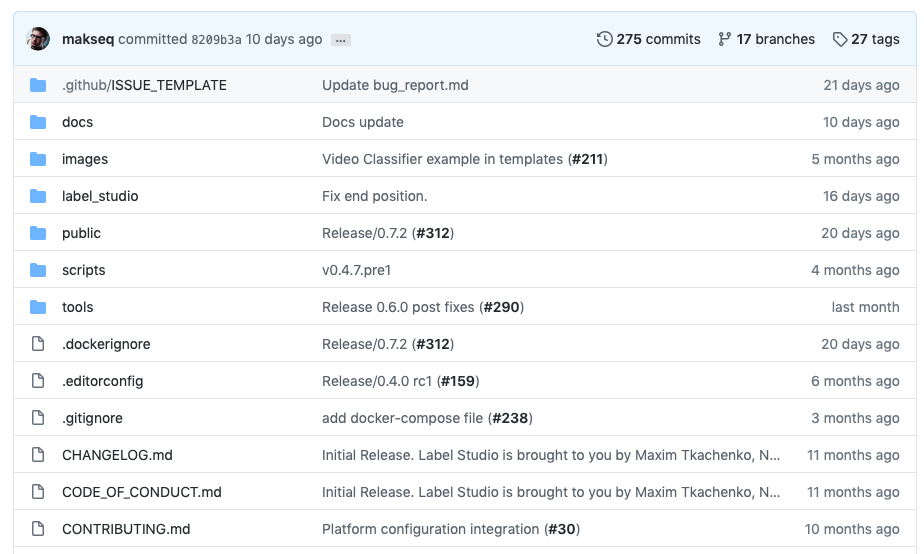Open .editorconfig file

[x=103, y=381]
